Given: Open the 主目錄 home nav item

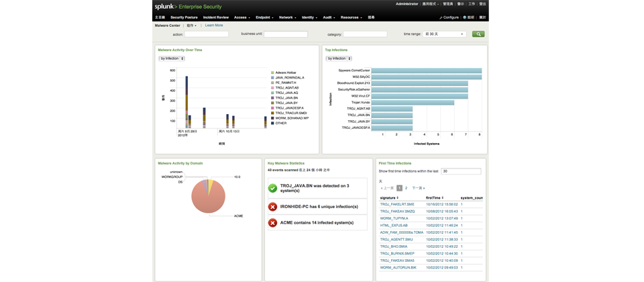Looking at the screenshot, I should tap(160, 17).
